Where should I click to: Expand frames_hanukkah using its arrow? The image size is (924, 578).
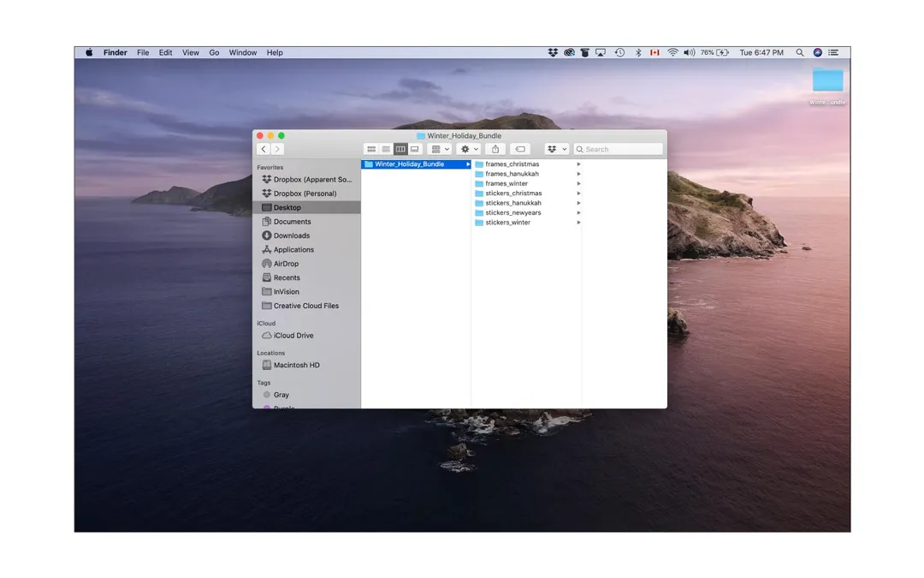coord(578,174)
